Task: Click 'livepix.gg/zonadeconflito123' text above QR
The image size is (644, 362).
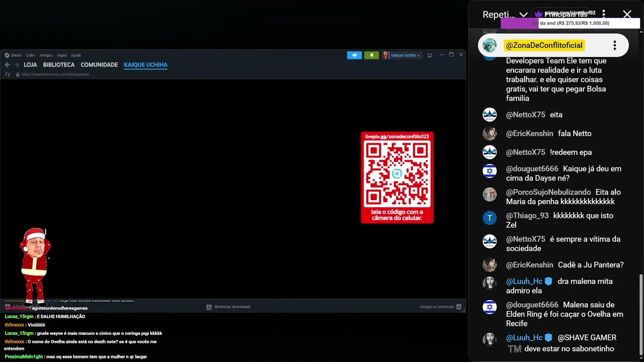Action: point(397,136)
